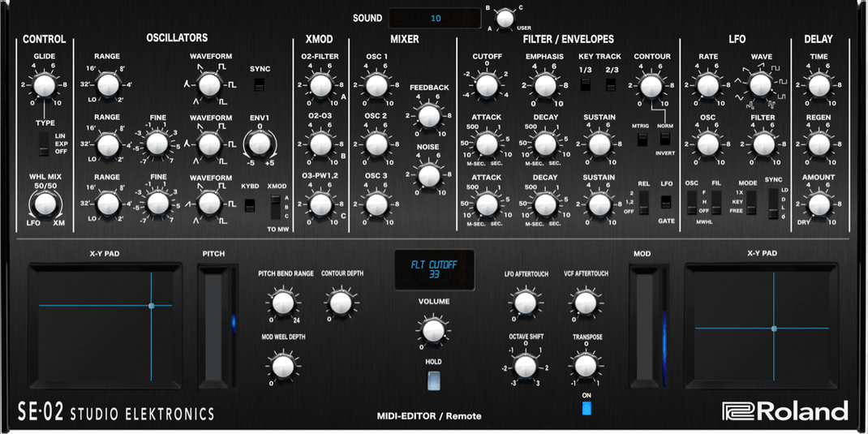The height and width of the screenshot is (434, 868).
Task: Click the CONTOUR knob
Action: pyautogui.click(x=651, y=86)
